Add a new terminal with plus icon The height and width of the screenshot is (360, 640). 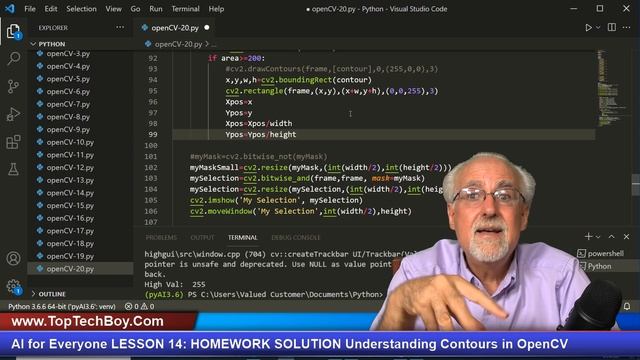(x=588, y=236)
